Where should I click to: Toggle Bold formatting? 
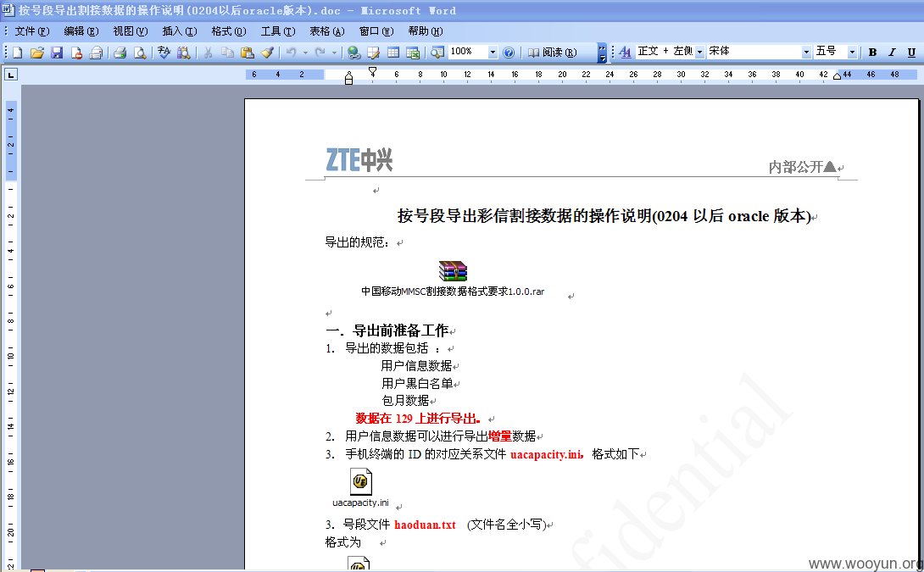(873, 53)
